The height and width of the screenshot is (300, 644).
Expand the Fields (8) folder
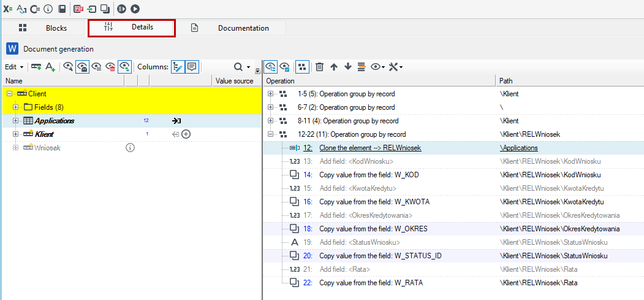coord(15,107)
